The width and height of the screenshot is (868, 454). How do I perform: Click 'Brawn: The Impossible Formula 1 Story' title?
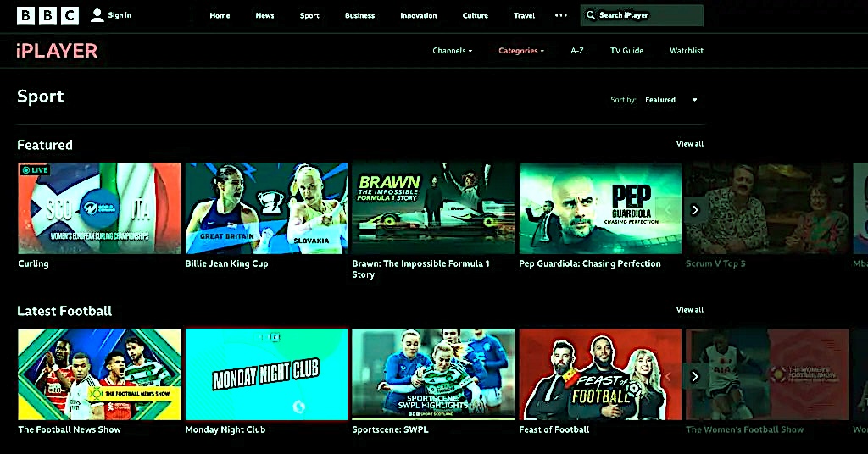pos(420,269)
